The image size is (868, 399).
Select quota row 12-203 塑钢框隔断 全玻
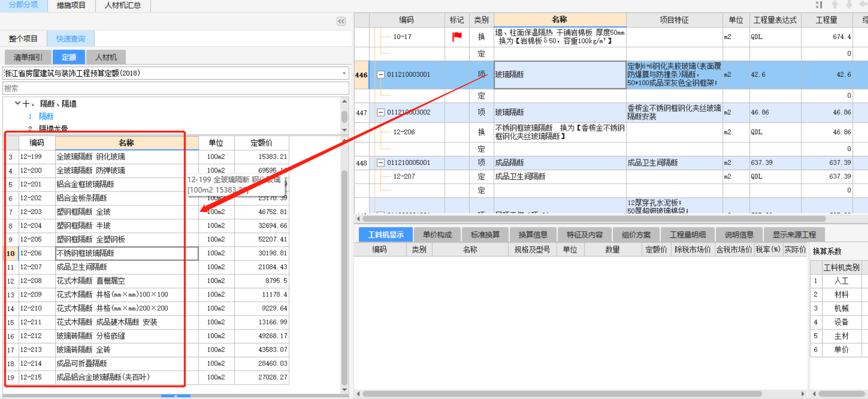pyautogui.click(x=147, y=212)
